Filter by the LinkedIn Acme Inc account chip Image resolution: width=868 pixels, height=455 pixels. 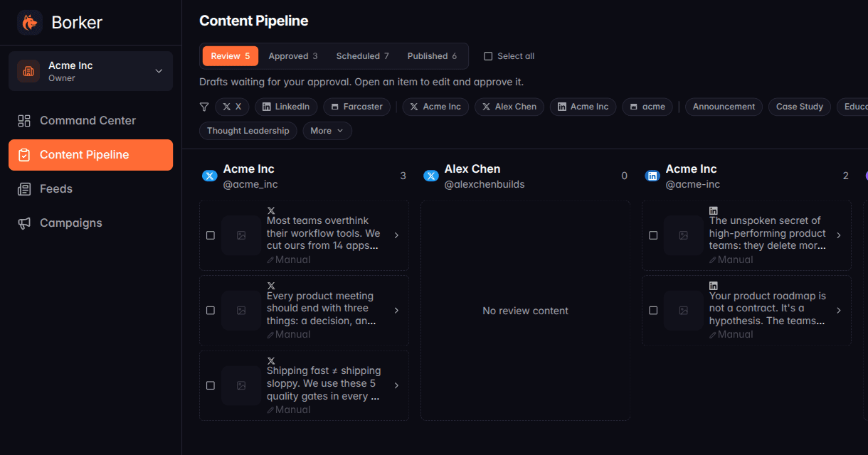pyautogui.click(x=583, y=107)
